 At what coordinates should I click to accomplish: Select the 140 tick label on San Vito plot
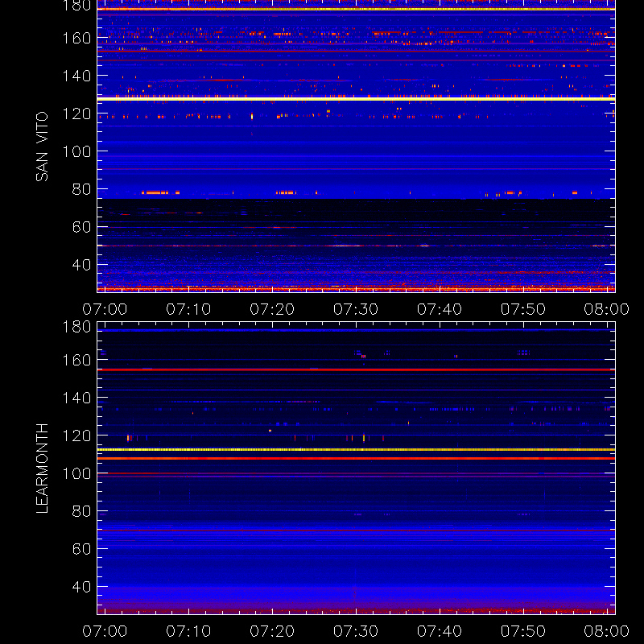click(x=76, y=76)
